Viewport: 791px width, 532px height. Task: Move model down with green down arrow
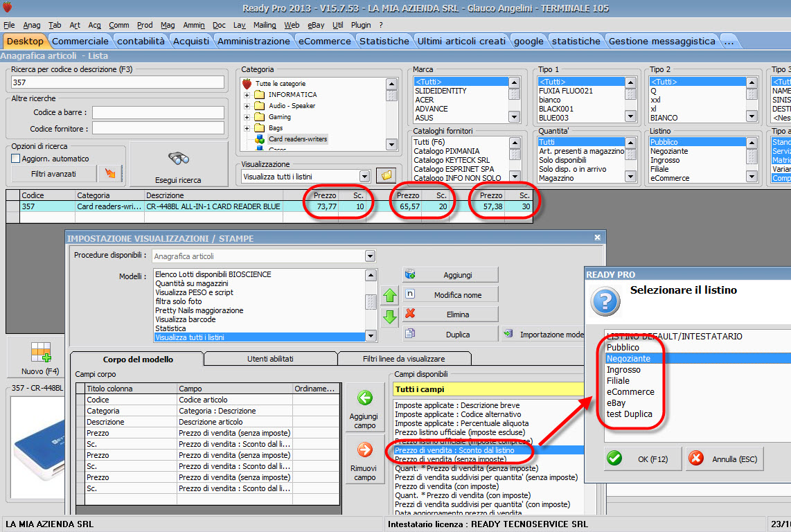pos(389,317)
